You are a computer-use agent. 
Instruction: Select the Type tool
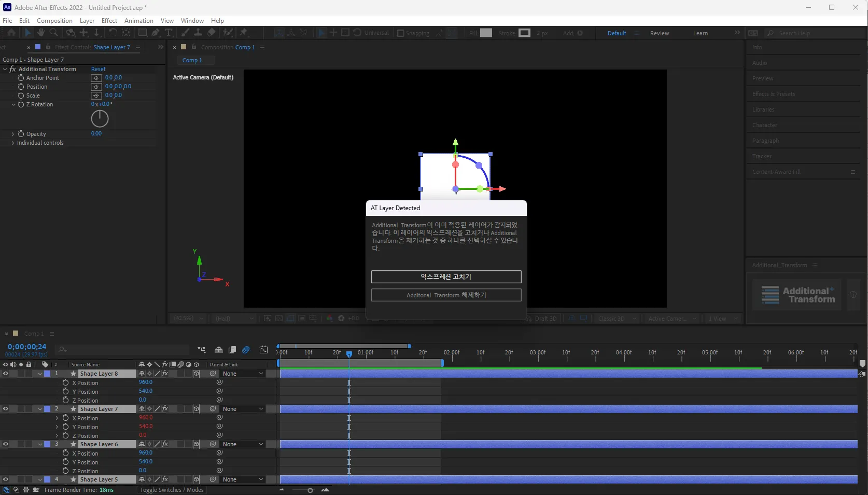point(169,33)
